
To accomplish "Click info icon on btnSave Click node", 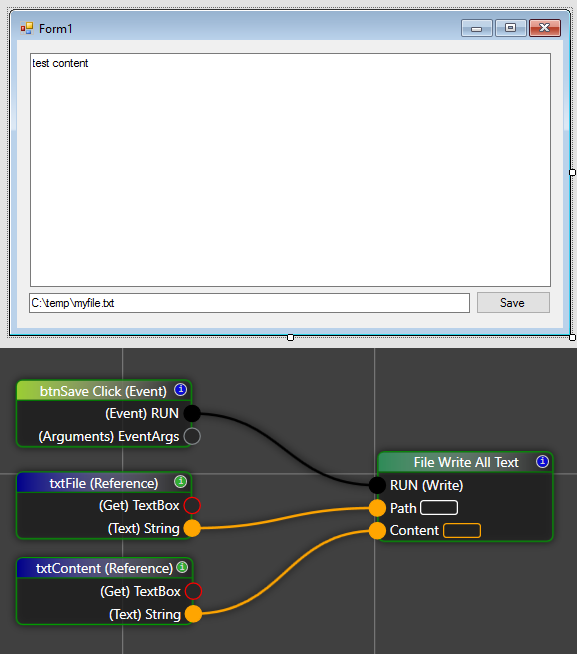I will (180, 390).
